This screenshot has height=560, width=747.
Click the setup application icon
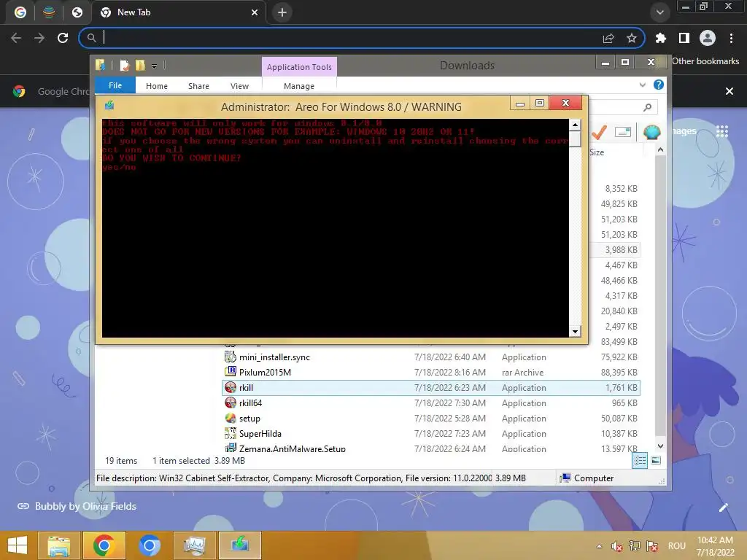(231, 418)
